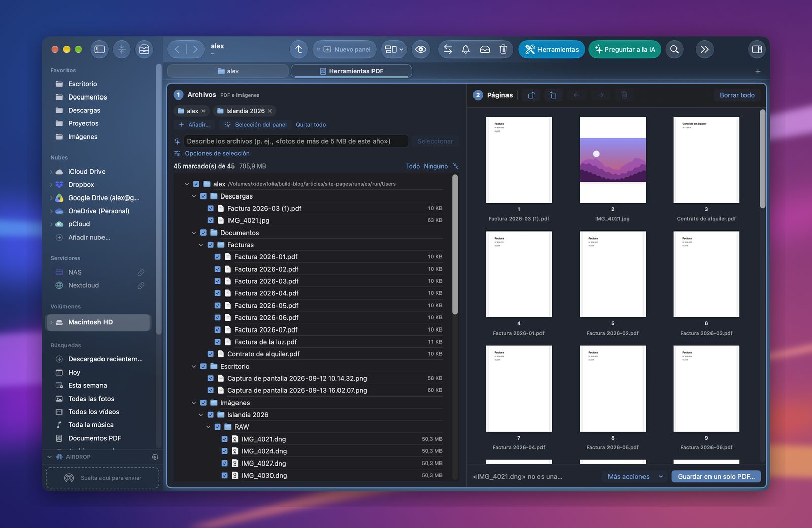The width and height of the screenshot is (812, 528).
Task: Click Guardar en un solo PDF button
Action: 716,476
